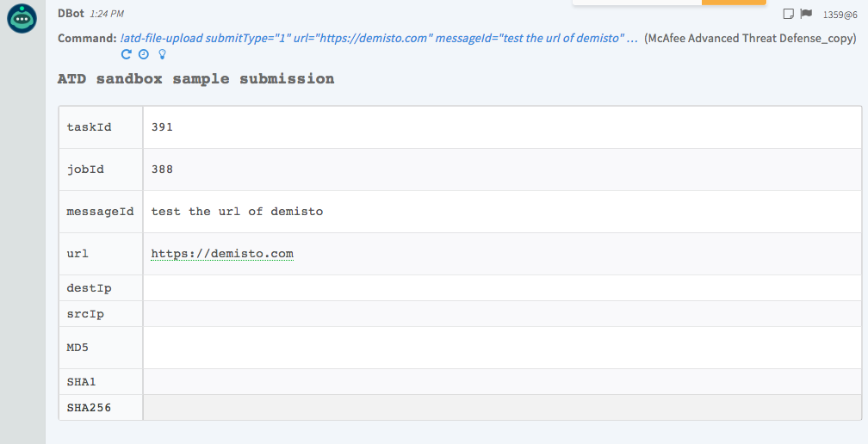Click the orange button at top
Image resolution: width=868 pixels, height=444 pixels.
[x=734, y=3]
